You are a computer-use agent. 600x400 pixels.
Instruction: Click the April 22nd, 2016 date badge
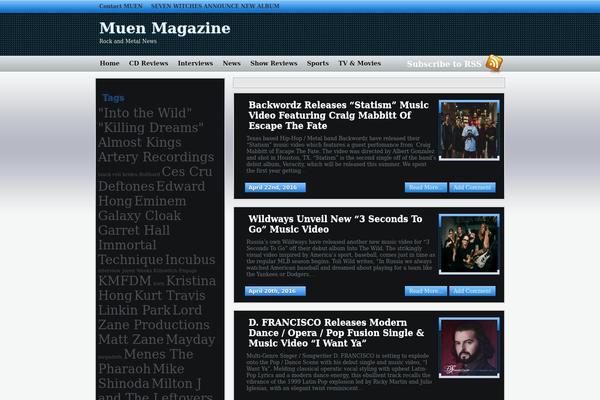[x=275, y=187]
